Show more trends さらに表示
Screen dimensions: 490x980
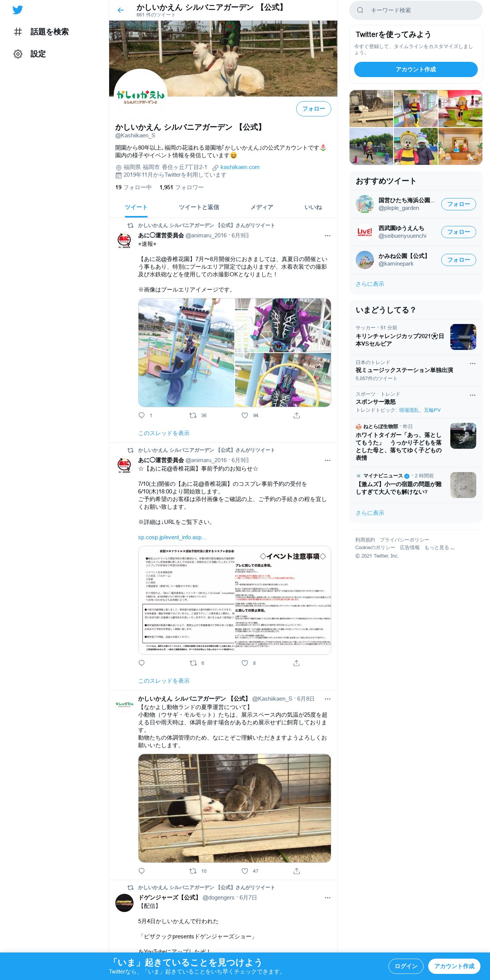click(370, 513)
